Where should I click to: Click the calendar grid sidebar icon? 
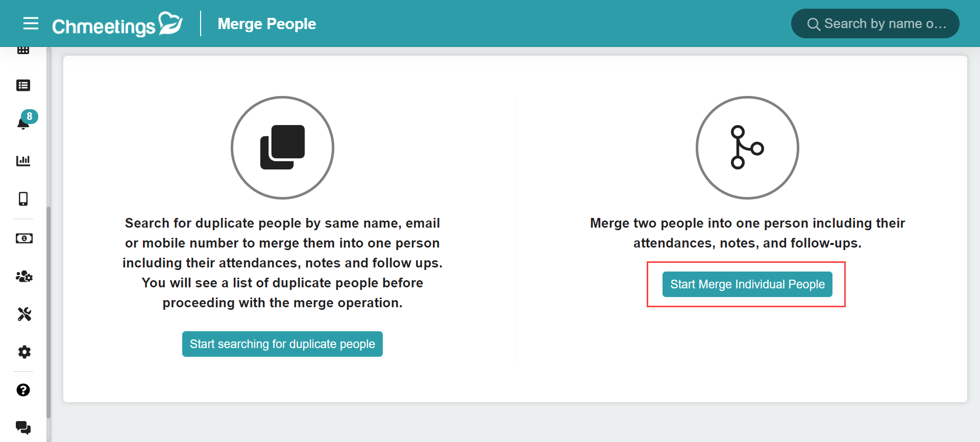23,50
